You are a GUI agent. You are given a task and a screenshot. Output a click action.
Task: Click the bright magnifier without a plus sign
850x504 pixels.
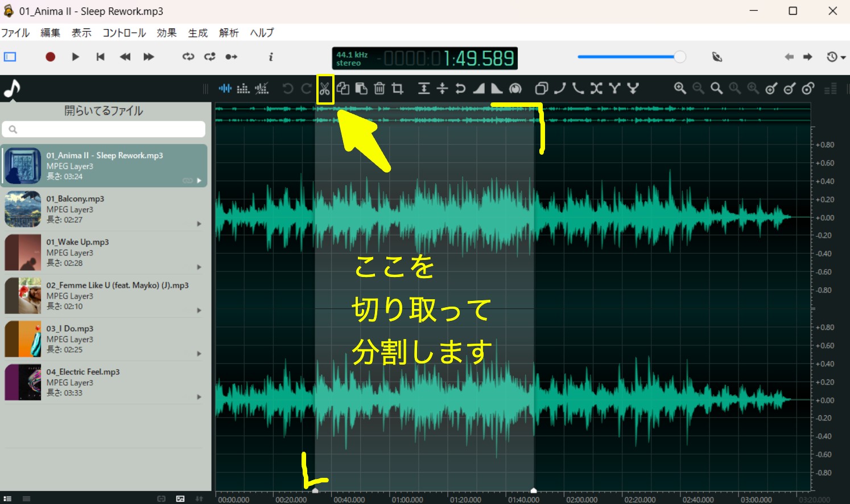click(x=717, y=88)
